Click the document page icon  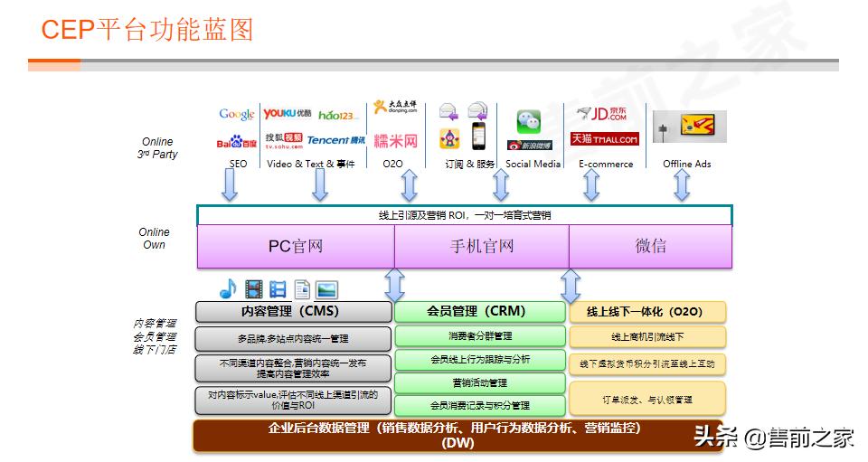pos(302,289)
